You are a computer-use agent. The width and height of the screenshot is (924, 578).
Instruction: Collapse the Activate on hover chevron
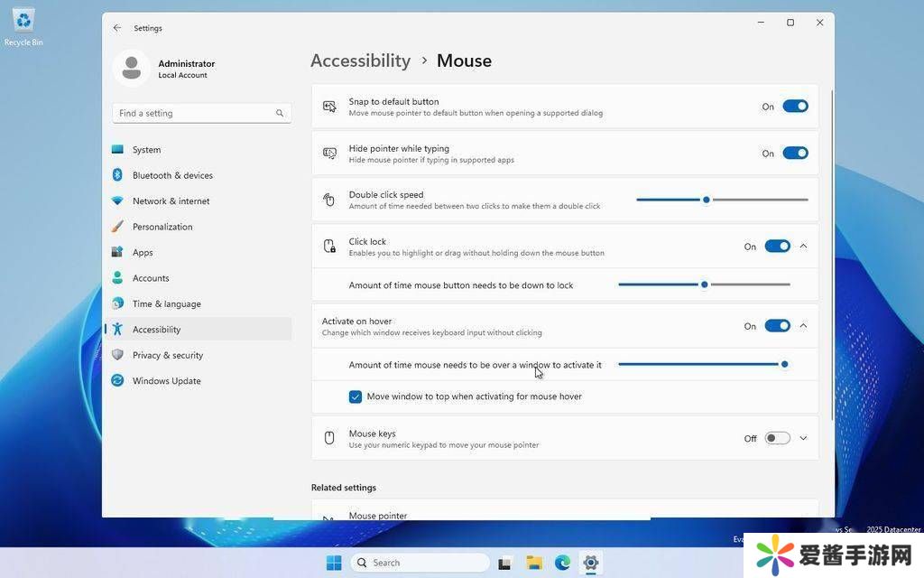tap(803, 326)
